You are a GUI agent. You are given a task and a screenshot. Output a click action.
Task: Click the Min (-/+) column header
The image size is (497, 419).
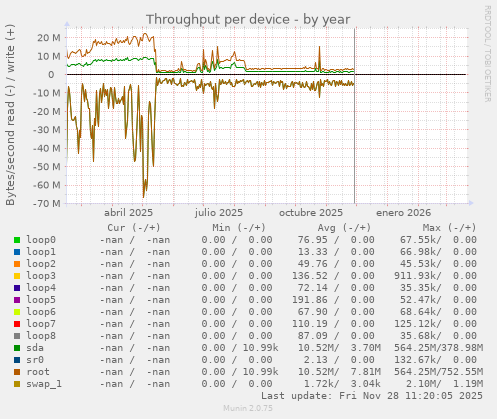click(x=239, y=228)
